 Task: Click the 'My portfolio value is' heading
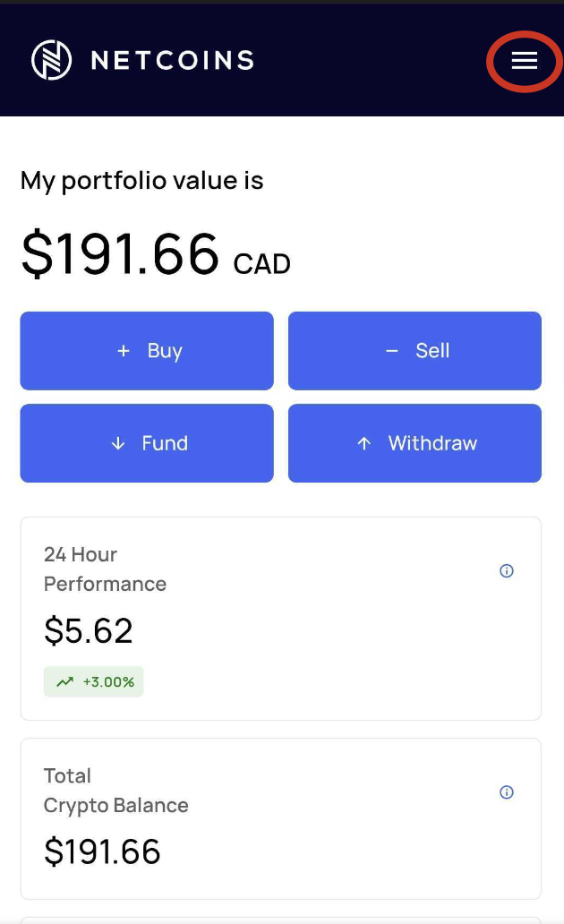point(141,180)
